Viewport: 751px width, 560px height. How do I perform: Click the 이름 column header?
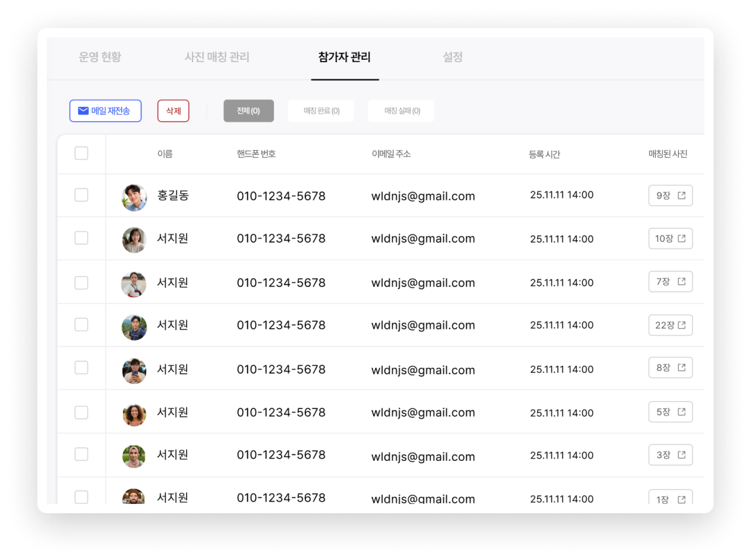point(165,154)
